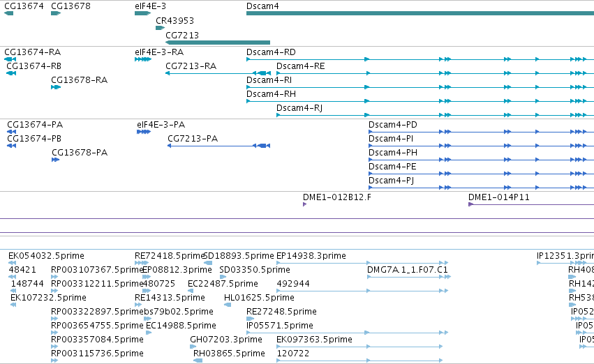Click the CG13678-PA protein feature
This screenshot has width=594, height=364.
56,160
